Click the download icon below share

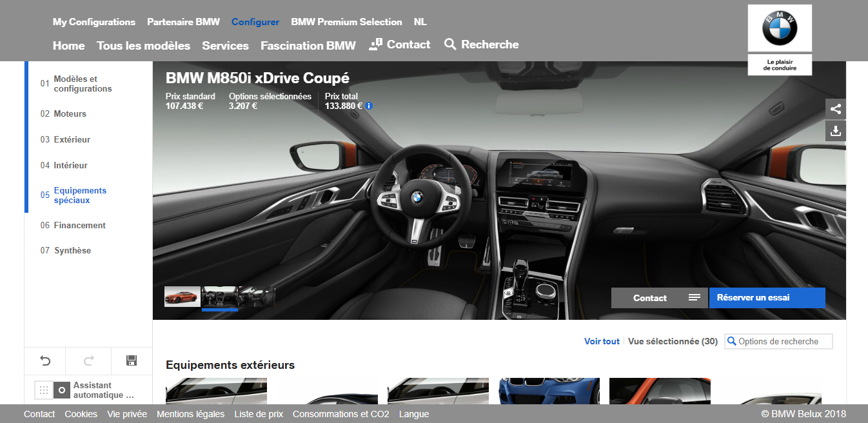835,131
